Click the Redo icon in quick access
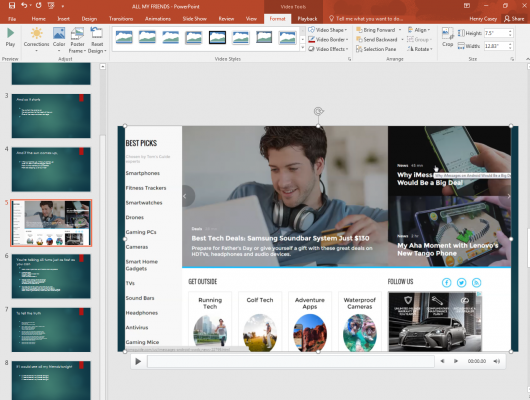530x400 pixels. (39, 5)
